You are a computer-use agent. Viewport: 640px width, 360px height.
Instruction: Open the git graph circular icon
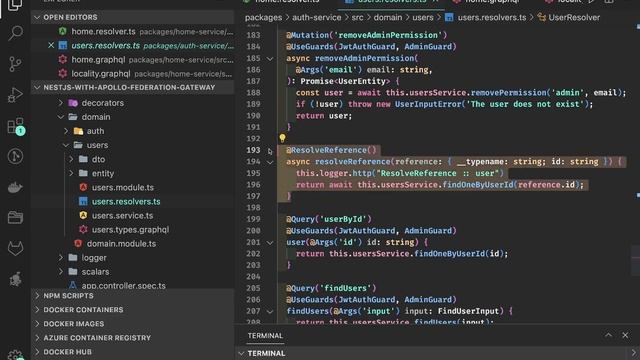(x=15, y=156)
